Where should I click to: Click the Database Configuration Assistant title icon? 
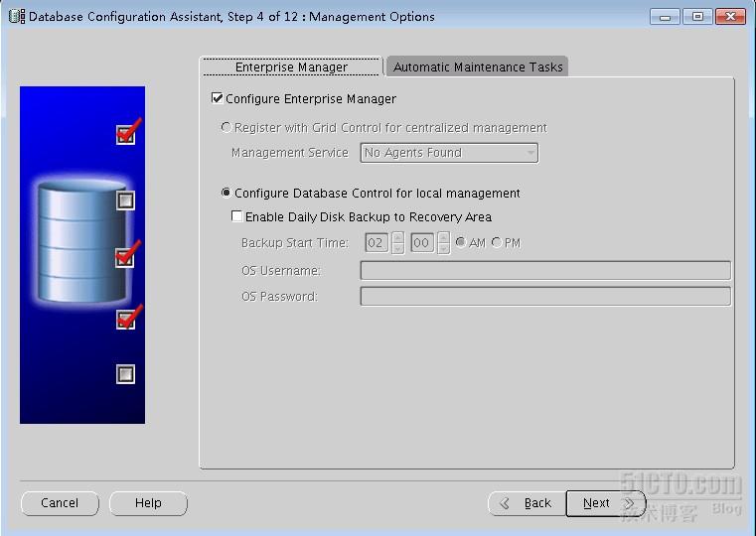(x=17, y=16)
